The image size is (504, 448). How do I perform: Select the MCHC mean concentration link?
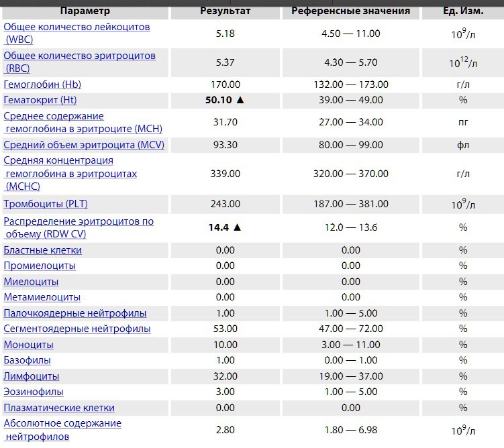pyautogui.click(x=70, y=174)
